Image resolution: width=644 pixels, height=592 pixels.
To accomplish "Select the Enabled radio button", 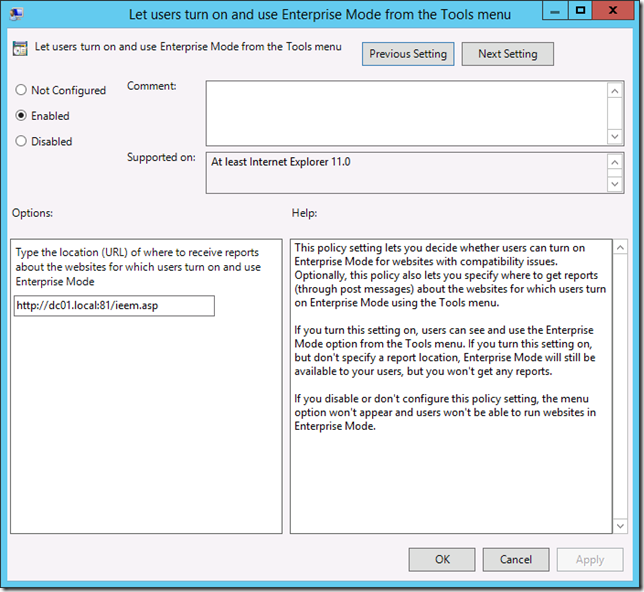I will click(21, 116).
